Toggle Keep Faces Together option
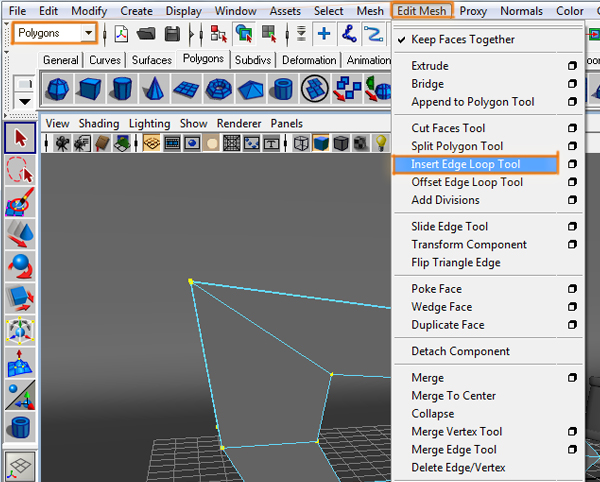Screen dimensions: 600x482 [x=463, y=40]
